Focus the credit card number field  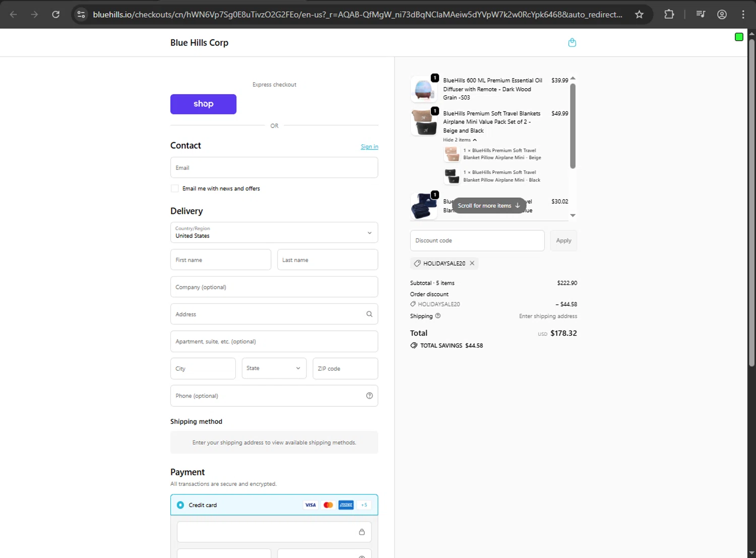tap(274, 532)
